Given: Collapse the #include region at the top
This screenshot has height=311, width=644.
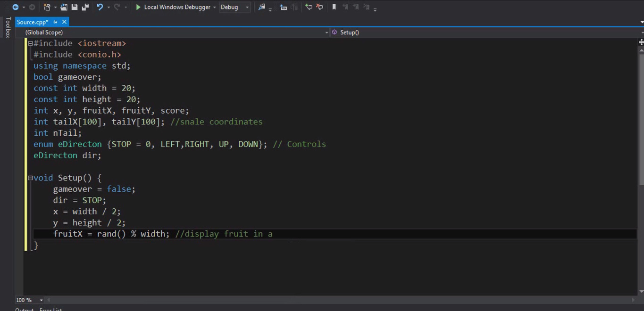Looking at the screenshot, I should pos(29,43).
